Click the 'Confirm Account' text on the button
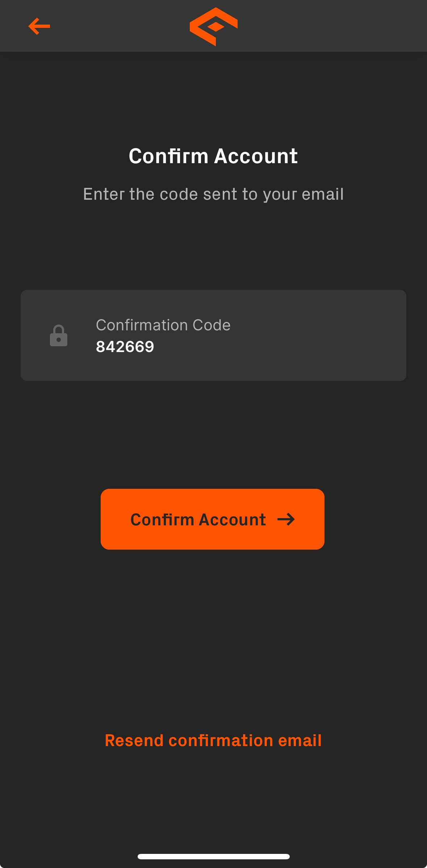This screenshot has height=868, width=427. [198, 520]
